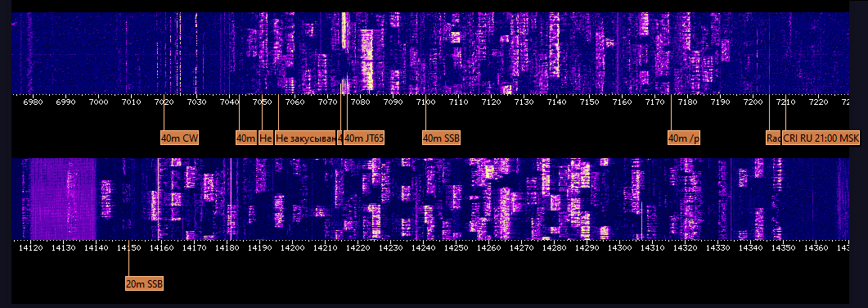Jump to the 40m JT65 bookmark

364,138
